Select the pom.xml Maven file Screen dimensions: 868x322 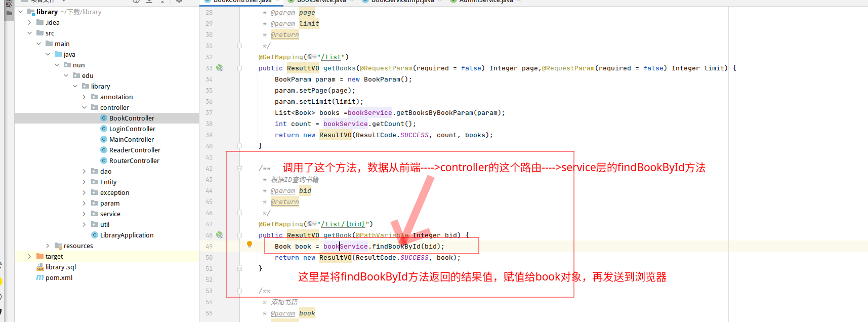click(54, 277)
